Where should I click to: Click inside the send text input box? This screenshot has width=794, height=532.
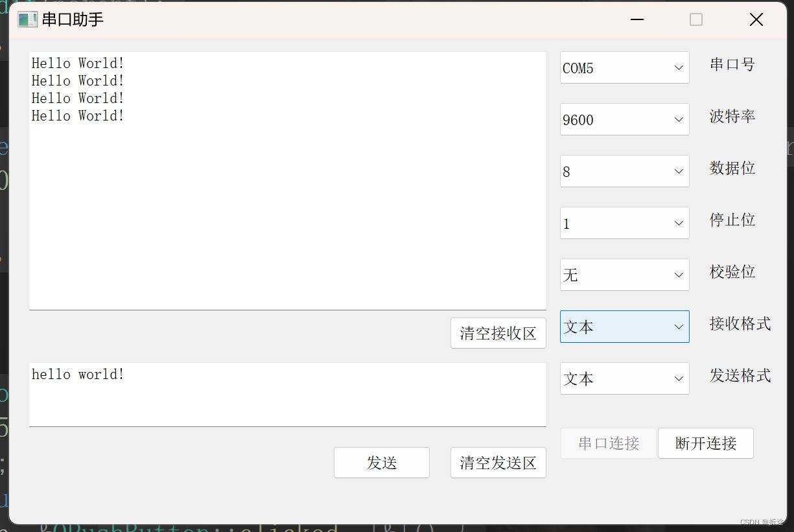pos(287,394)
